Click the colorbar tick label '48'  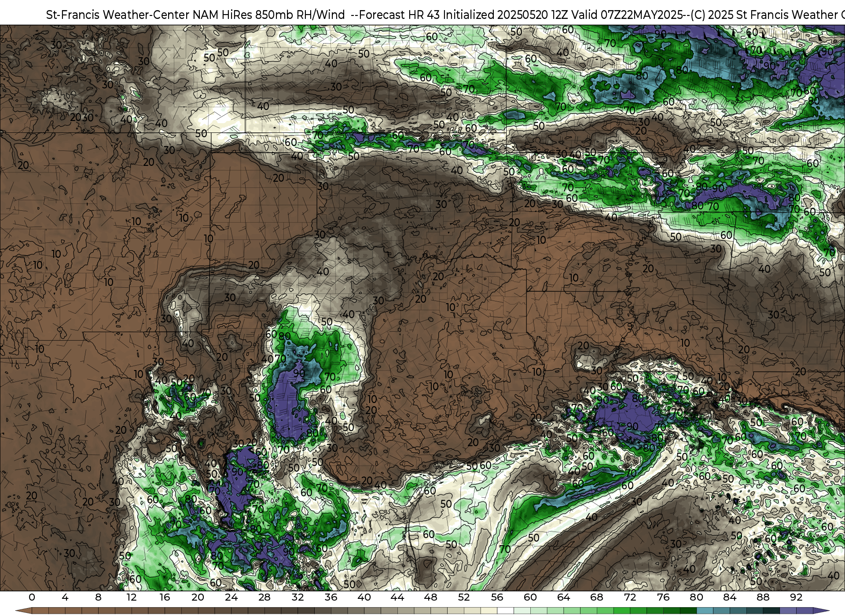pyautogui.click(x=430, y=597)
